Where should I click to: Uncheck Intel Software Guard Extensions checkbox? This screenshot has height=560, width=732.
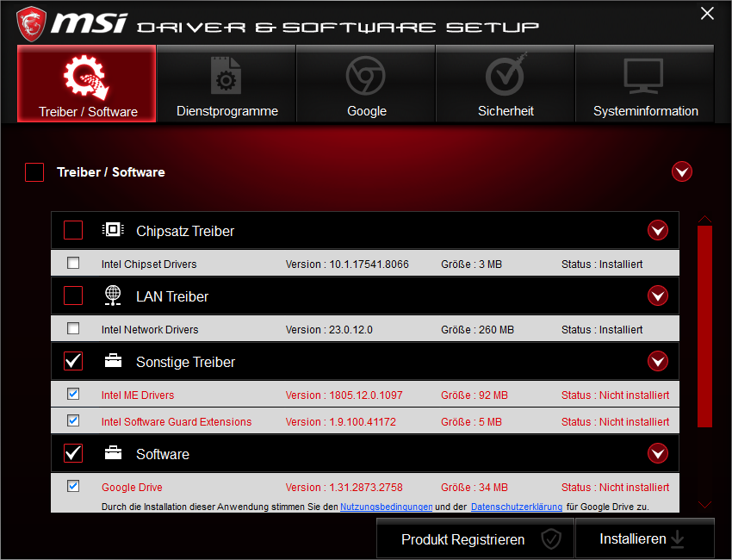click(73, 420)
